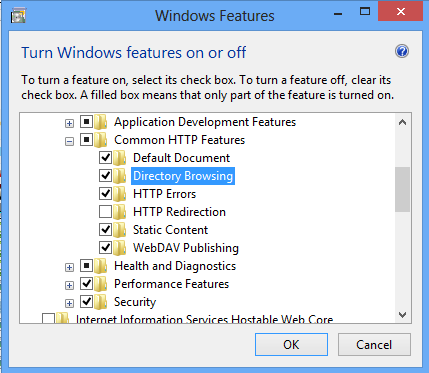Click the WebDAV Publishing folder icon

(119, 248)
